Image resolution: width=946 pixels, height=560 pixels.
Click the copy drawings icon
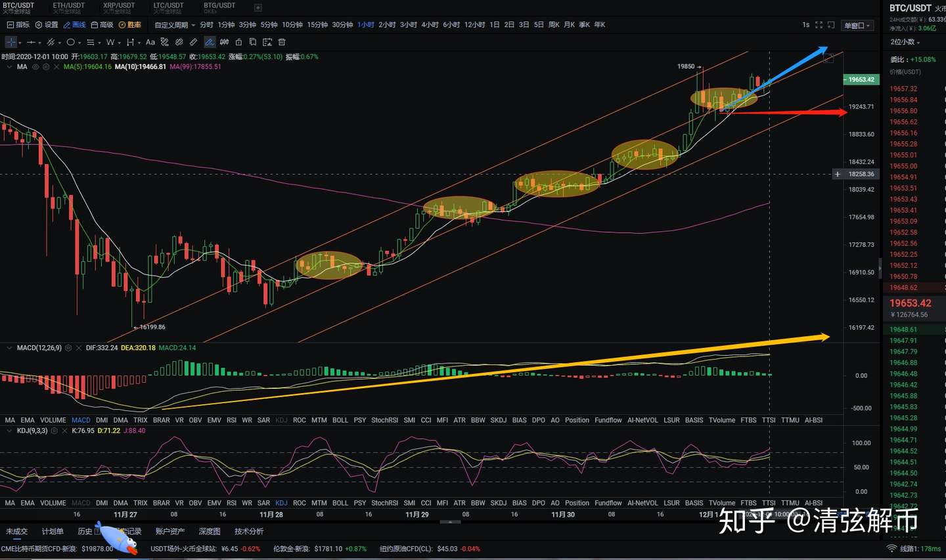click(x=253, y=42)
